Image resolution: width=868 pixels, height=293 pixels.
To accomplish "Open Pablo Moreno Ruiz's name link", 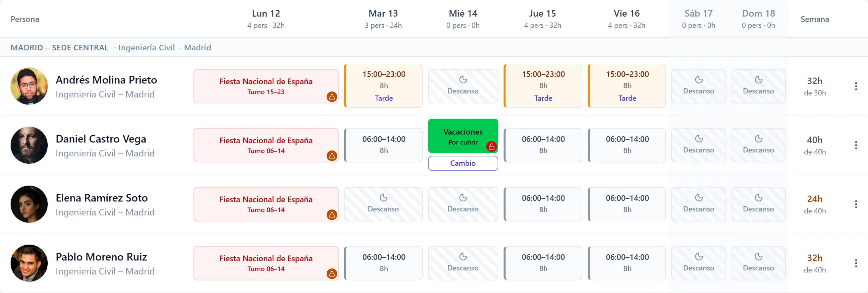I will pyautogui.click(x=101, y=257).
